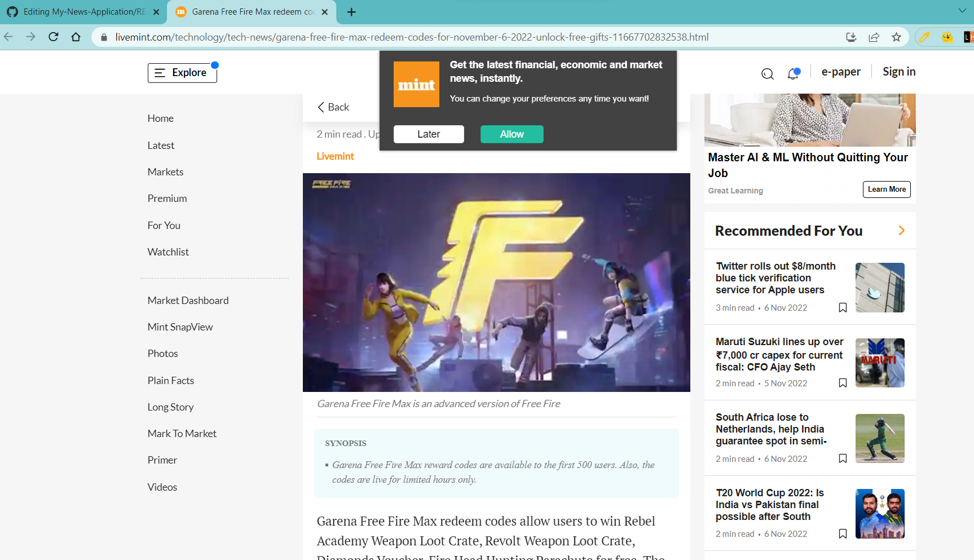This screenshot has height=560, width=974.
Task: Click the install site icon in address bar
Action: pyautogui.click(x=850, y=37)
